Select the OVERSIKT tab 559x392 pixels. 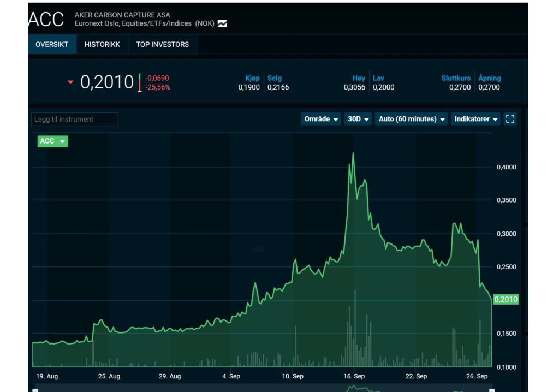coord(52,44)
